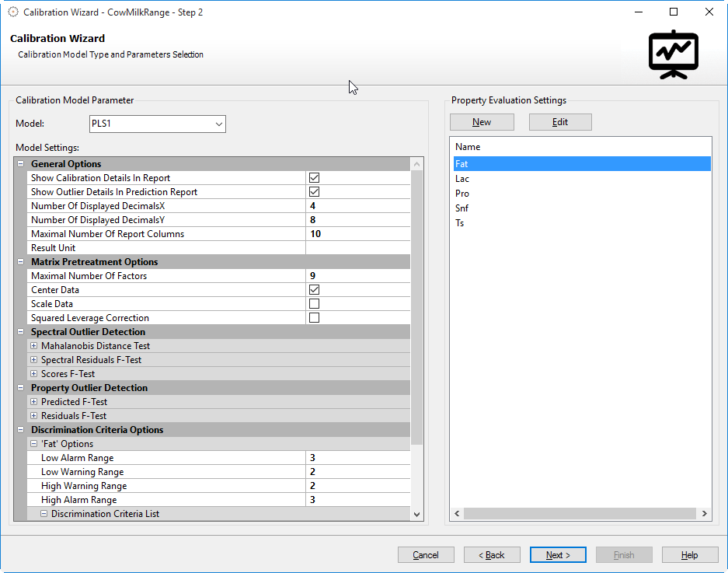Select the Lac property in list

tap(462, 179)
